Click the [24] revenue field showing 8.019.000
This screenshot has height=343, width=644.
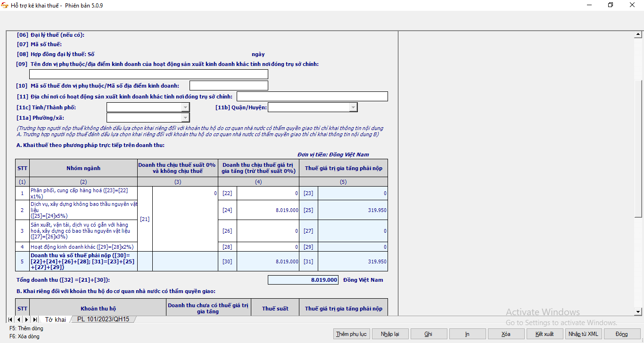[268, 210]
